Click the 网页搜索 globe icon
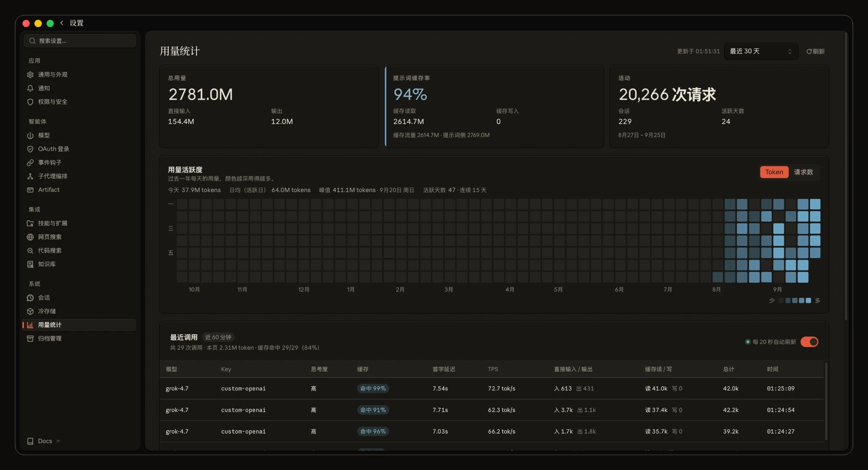 pos(30,237)
